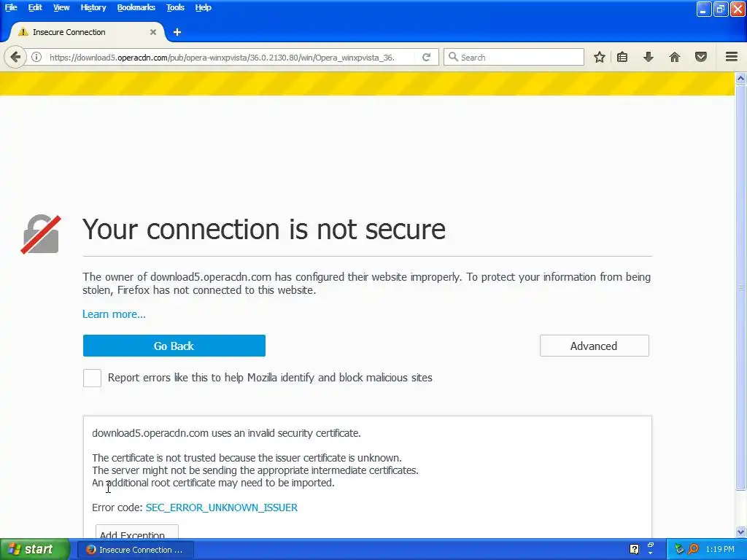Open the Downloads arrow icon

pyautogui.click(x=649, y=58)
